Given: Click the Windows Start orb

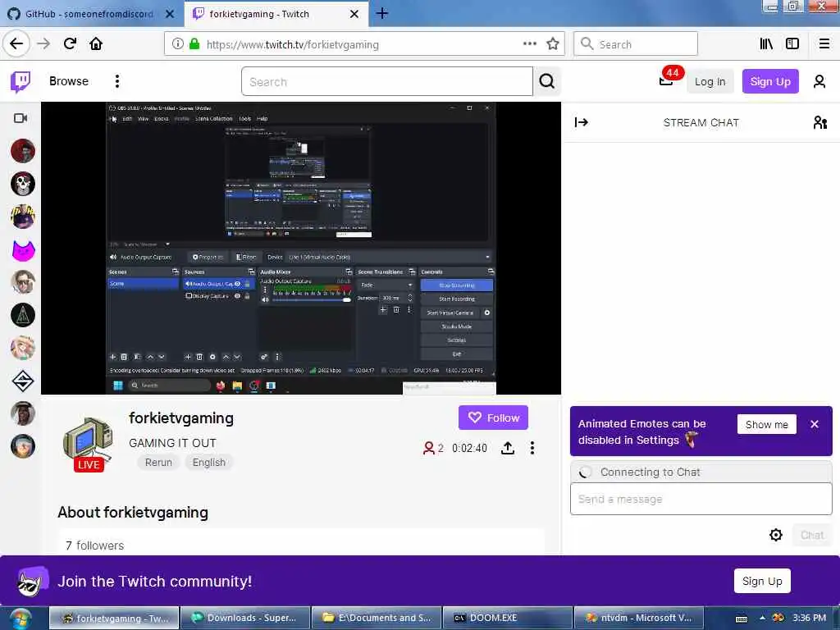Looking at the screenshot, I should point(21,619).
